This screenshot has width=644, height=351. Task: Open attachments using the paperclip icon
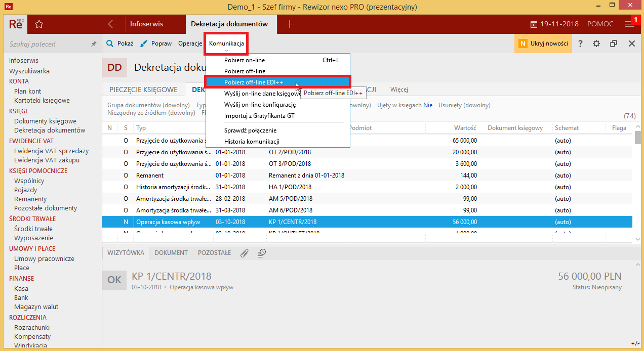click(245, 252)
